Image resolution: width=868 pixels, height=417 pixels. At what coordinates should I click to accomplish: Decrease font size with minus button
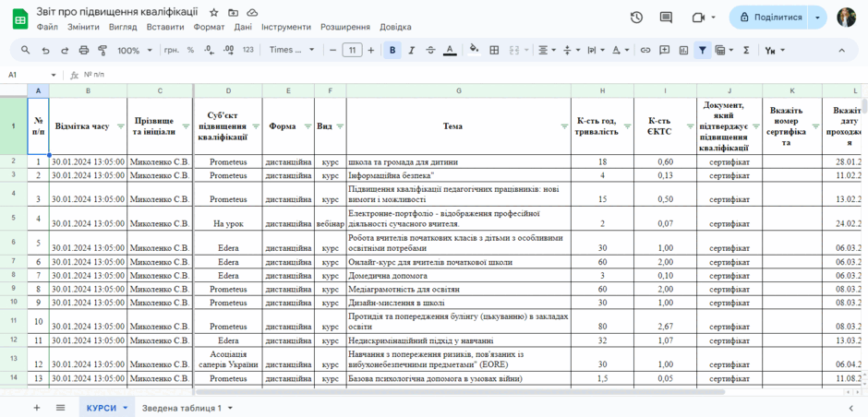(x=333, y=51)
